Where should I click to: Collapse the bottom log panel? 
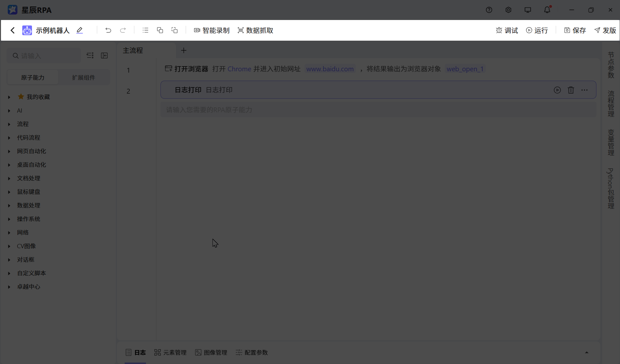click(x=587, y=352)
